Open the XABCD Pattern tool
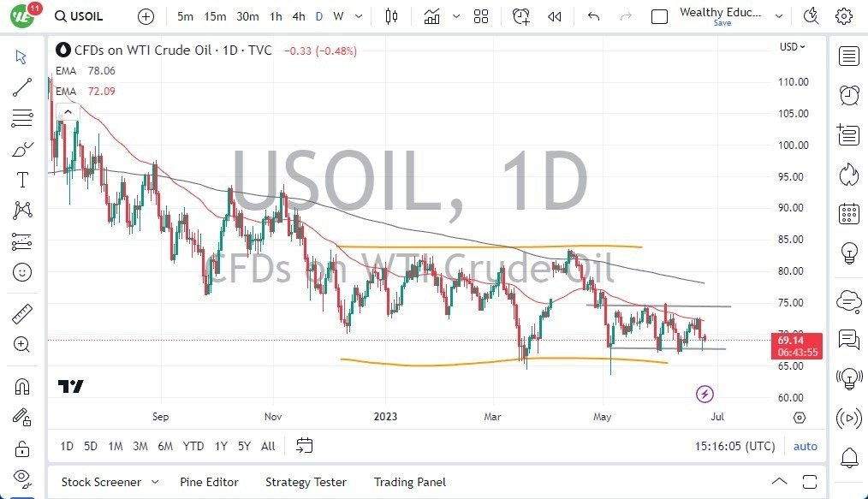 point(23,211)
